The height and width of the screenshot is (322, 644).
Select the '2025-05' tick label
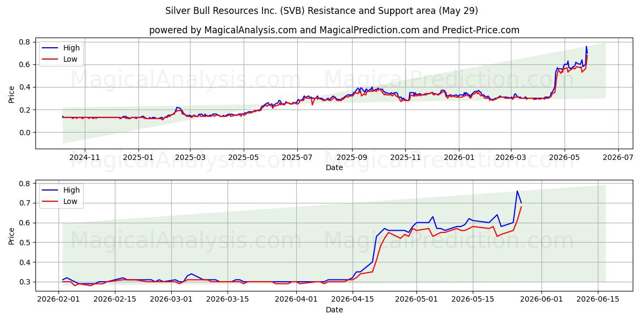(244, 157)
